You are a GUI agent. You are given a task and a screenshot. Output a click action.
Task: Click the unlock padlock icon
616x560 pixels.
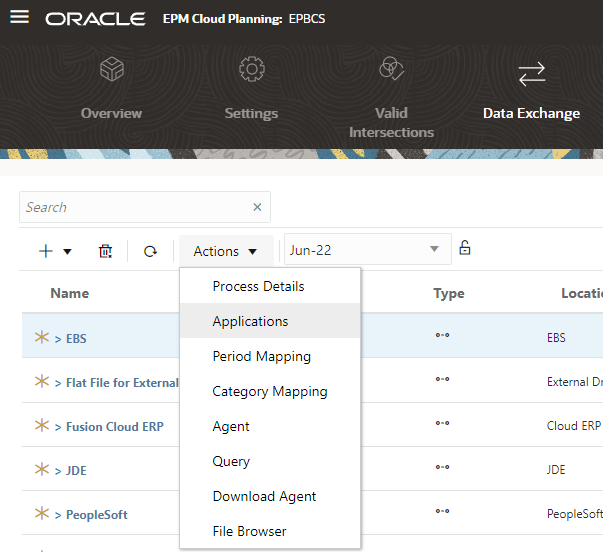tap(465, 248)
